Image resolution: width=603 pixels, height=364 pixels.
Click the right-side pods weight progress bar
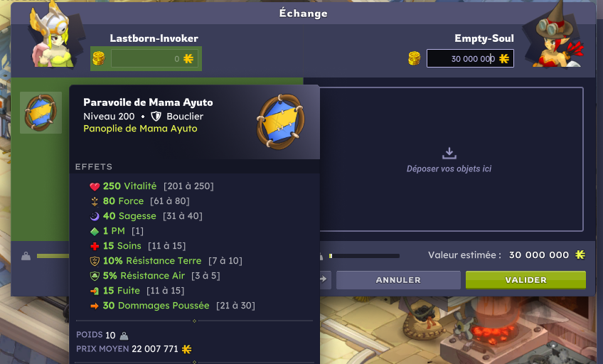[x=364, y=256]
